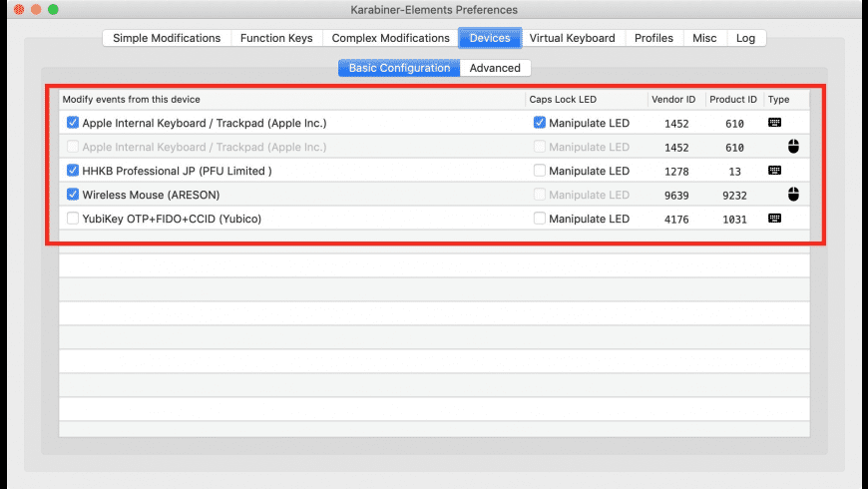868x489 pixels.
Task: Open the Log tab
Action: 745,38
